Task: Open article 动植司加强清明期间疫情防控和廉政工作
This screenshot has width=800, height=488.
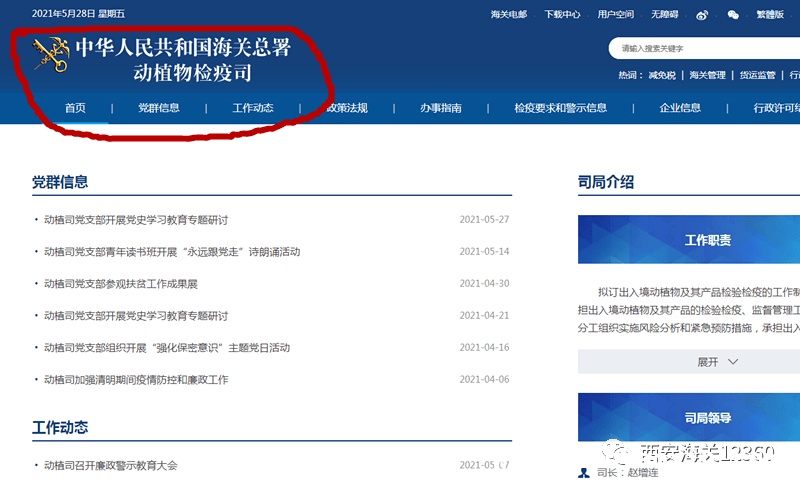Action: 136,380
